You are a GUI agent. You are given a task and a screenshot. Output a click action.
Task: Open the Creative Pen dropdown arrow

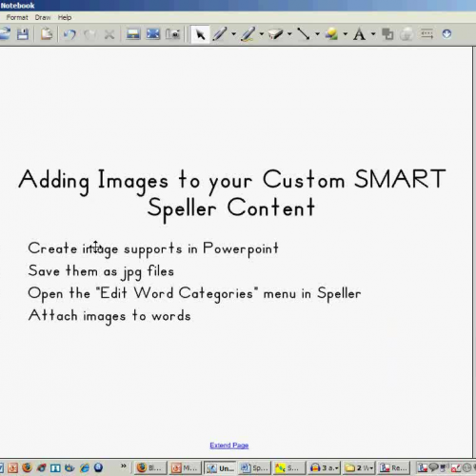pyautogui.click(x=262, y=34)
